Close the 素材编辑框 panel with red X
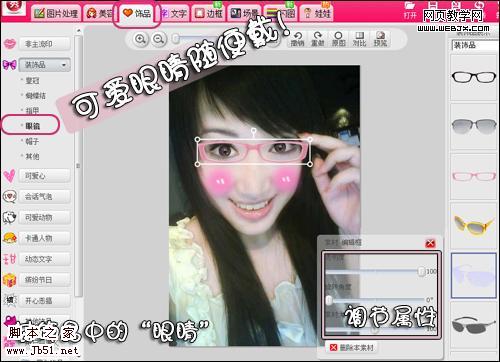500x362 pixels. tap(430, 243)
